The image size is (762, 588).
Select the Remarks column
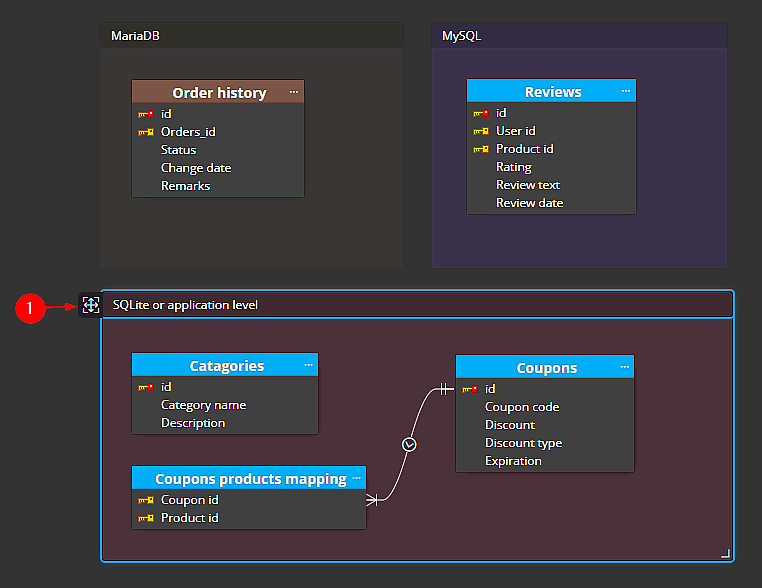pos(218,186)
